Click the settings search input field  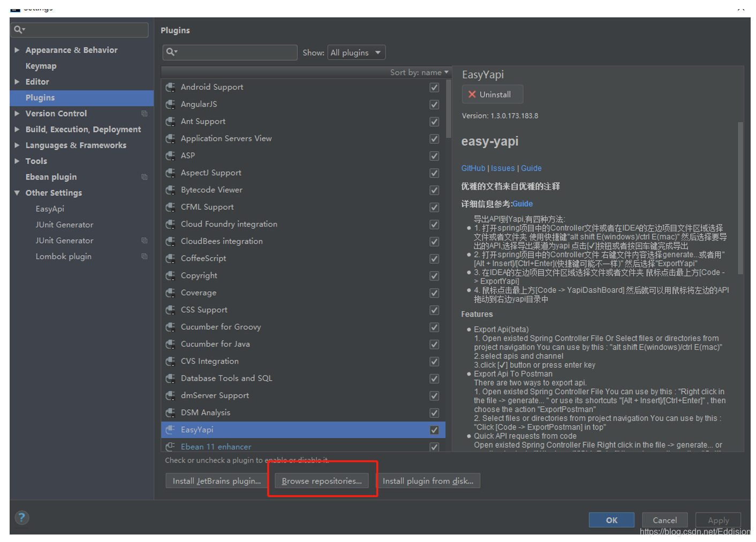(x=79, y=29)
